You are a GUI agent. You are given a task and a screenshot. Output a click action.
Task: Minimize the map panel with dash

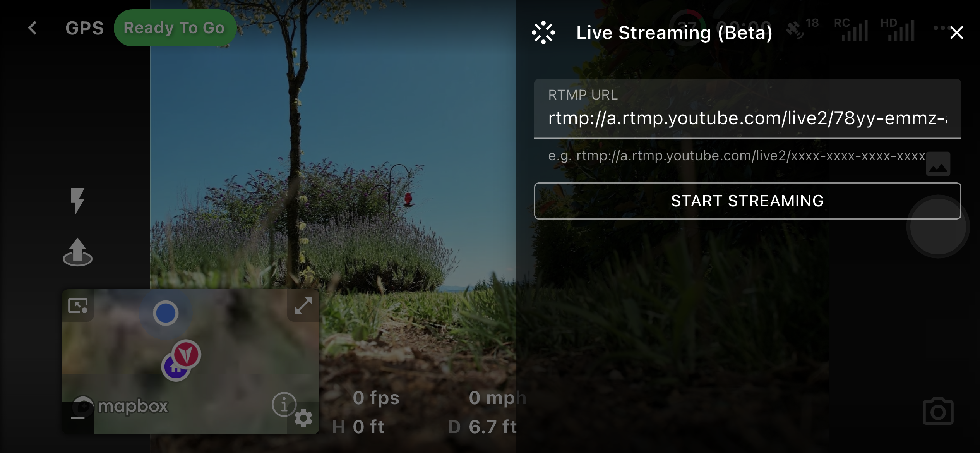click(x=78, y=418)
